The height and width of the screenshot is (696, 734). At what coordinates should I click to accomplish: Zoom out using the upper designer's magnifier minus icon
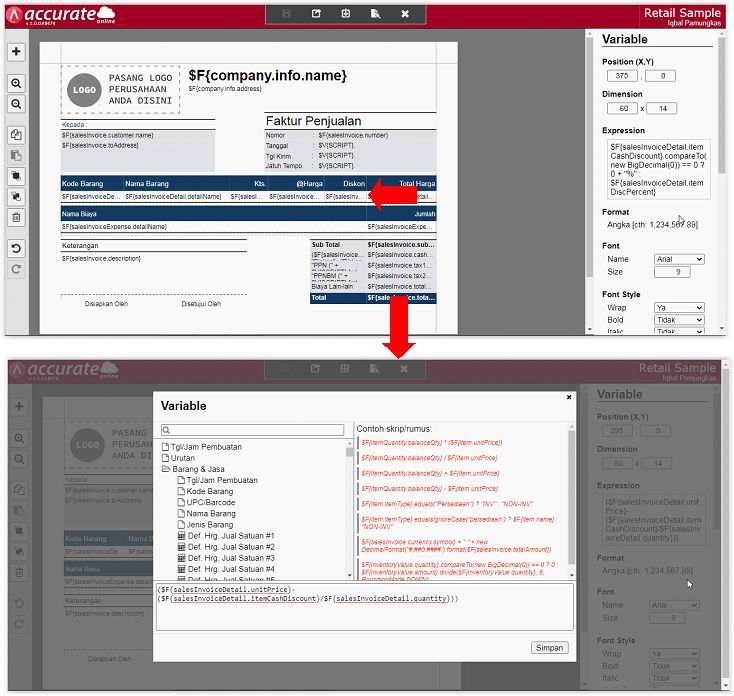[x=16, y=104]
